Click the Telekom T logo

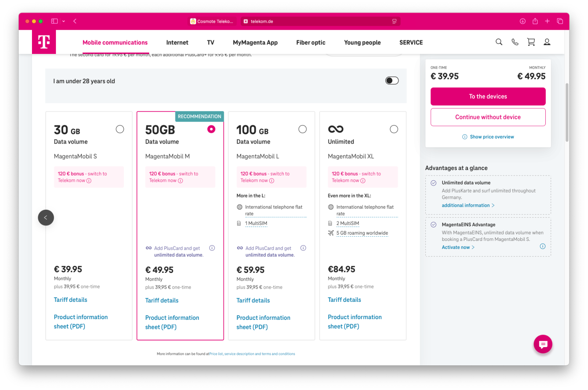point(44,42)
